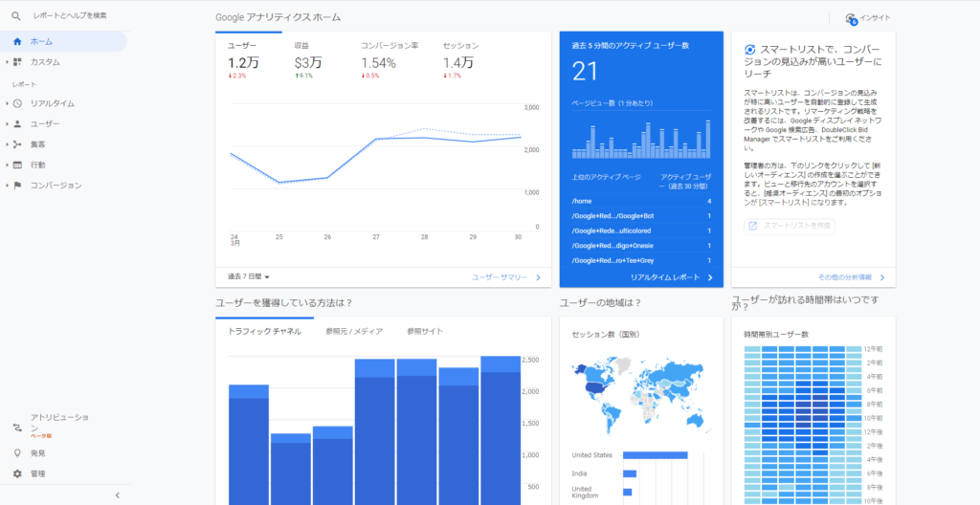Image resolution: width=980 pixels, height=505 pixels.
Task: Switch to 参照サイト tab
Action: (x=425, y=331)
